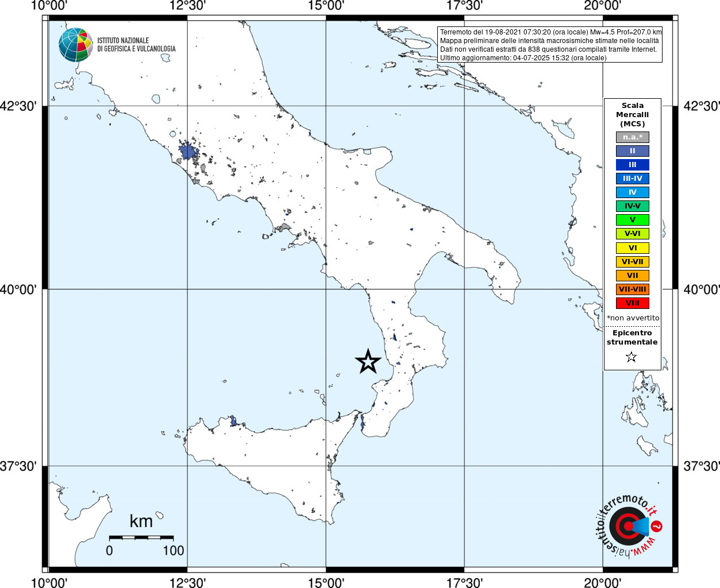
Task: Click the epicenter star on the map
Action: (x=368, y=361)
